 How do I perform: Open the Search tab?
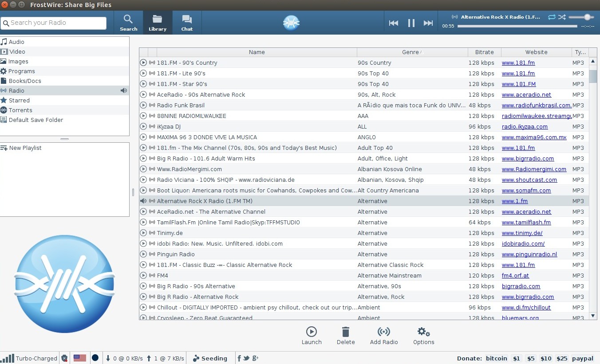pos(128,23)
